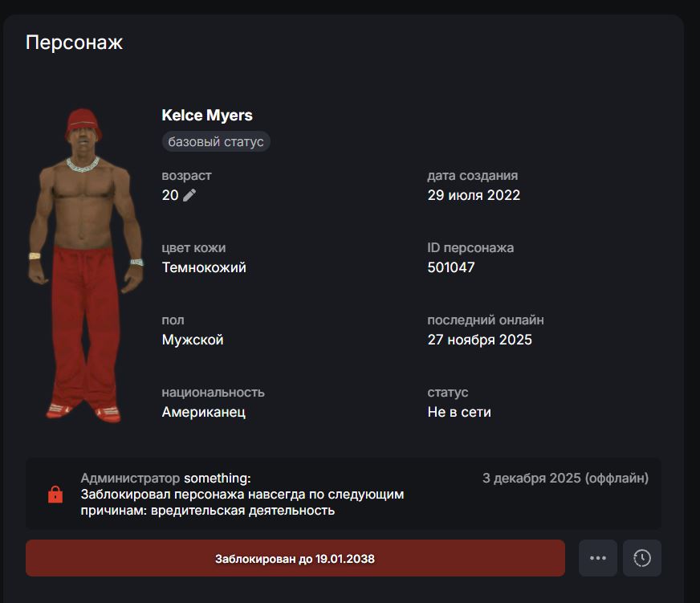Viewport: 700px width, 603px height.
Task: Click the red lock icon in ban notice
Action: [x=55, y=495]
